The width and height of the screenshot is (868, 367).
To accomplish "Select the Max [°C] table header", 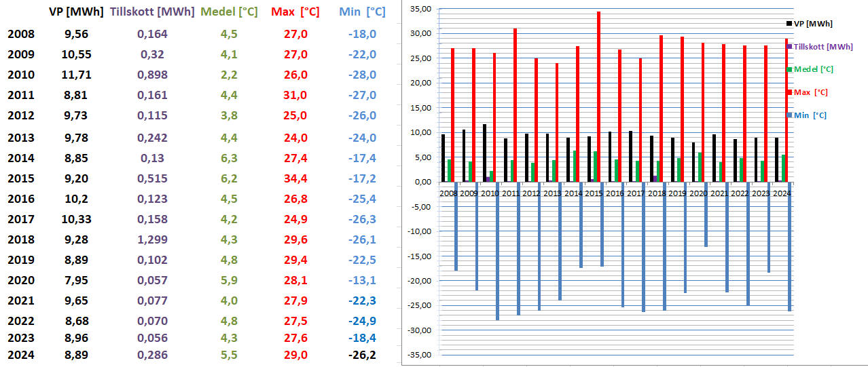I will 295,12.
